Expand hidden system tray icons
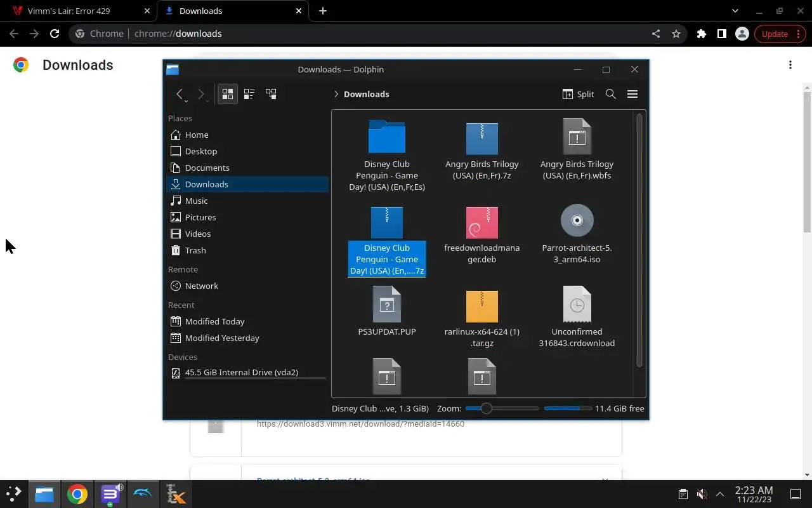The width and height of the screenshot is (812, 508). [720, 494]
